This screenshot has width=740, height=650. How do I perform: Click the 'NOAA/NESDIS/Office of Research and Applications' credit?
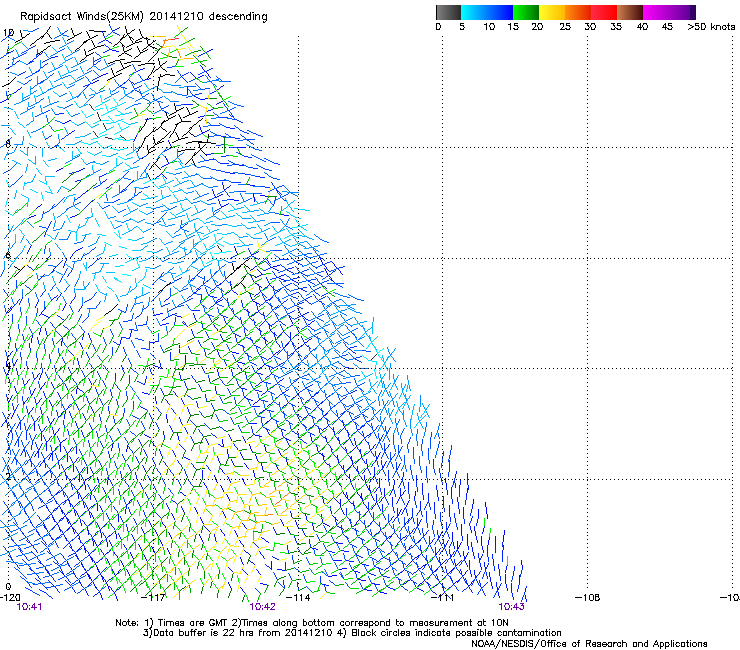click(x=589, y=644)
